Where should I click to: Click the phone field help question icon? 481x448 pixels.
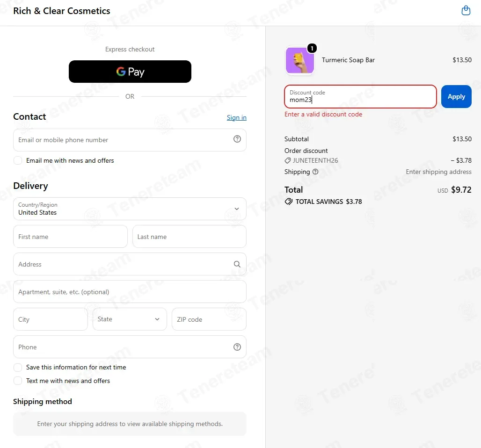237,347
